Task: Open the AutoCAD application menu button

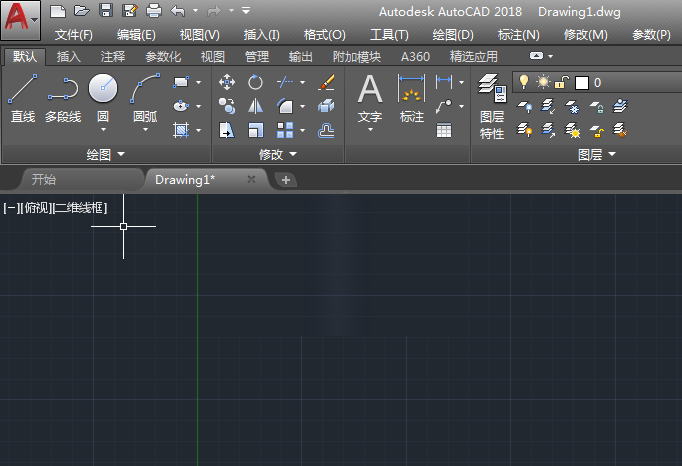Action: tap(20, 18)
